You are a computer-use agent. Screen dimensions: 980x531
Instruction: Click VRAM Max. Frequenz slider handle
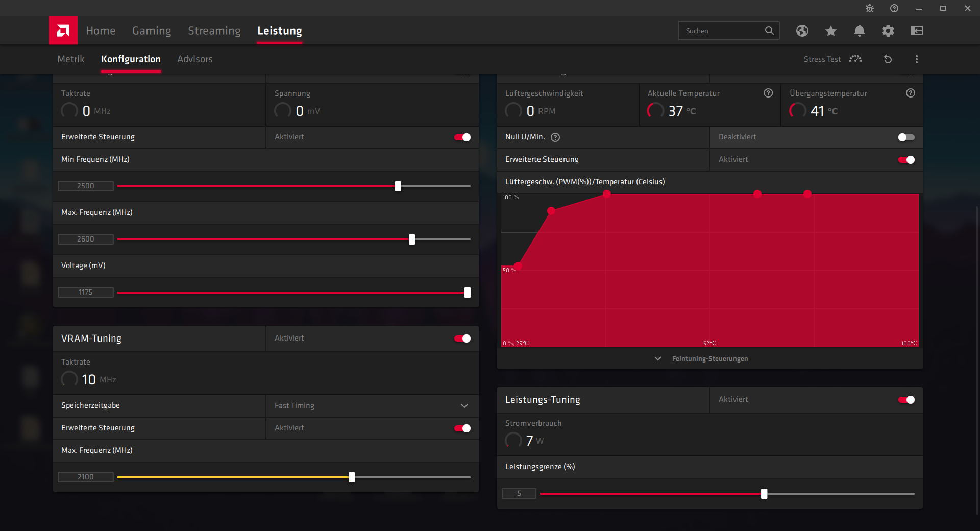tap(352, 477)
